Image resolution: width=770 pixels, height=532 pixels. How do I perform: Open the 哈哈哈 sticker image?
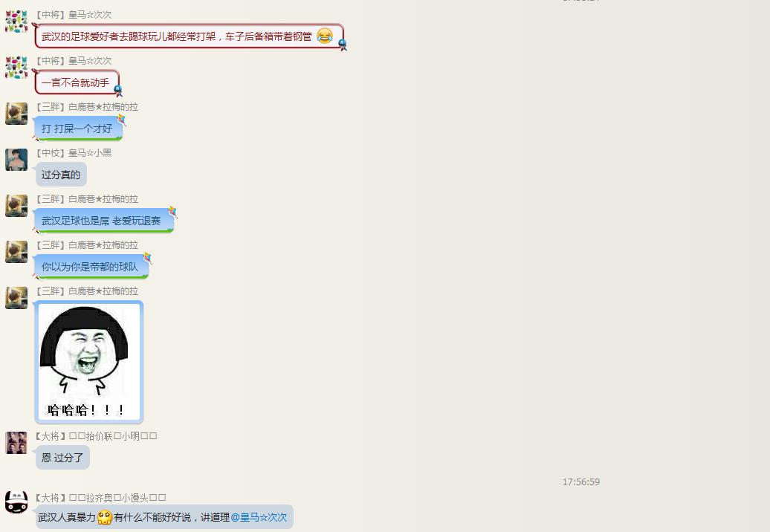[x=88, y=362]
